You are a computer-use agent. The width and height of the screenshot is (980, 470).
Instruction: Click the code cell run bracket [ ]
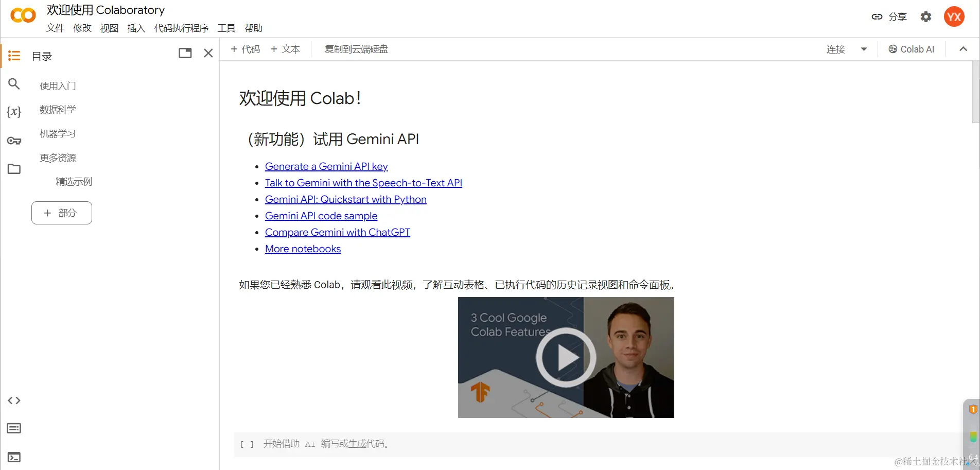[x=247, y=444]
